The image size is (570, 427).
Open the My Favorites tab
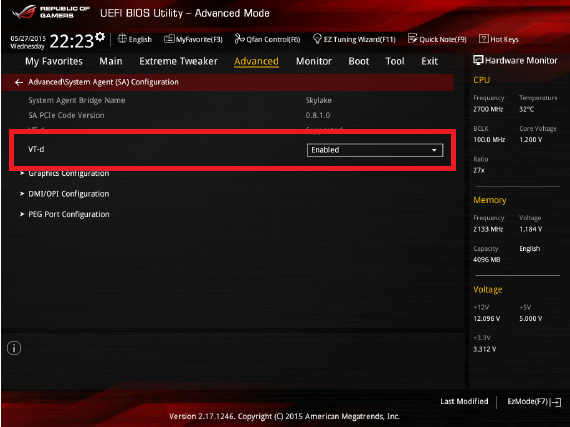tap(54, 61)
